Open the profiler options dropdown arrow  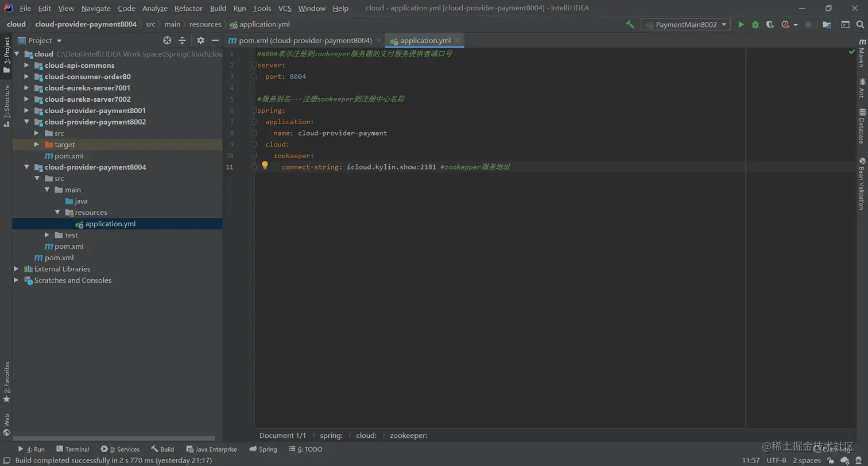[796, 25]
